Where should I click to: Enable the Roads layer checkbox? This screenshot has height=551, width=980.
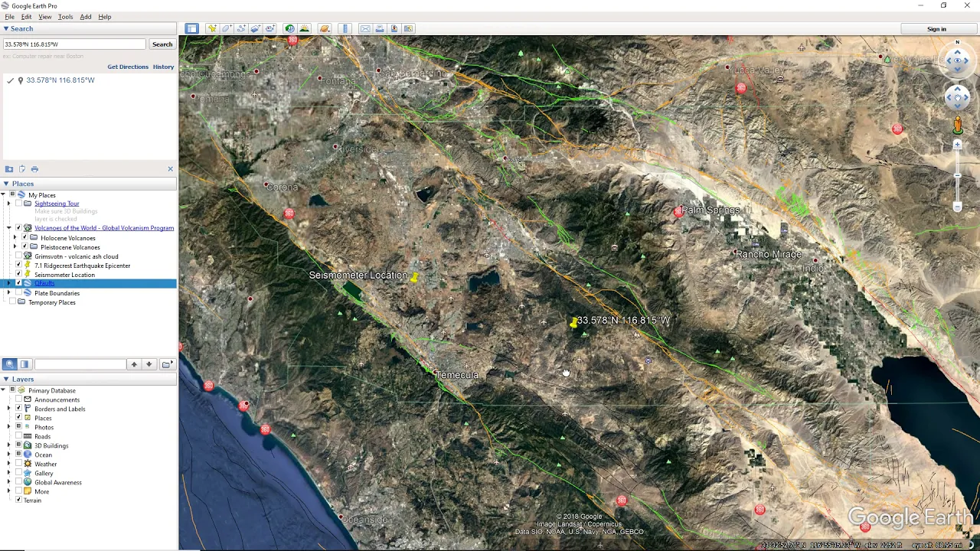point(19,436)
